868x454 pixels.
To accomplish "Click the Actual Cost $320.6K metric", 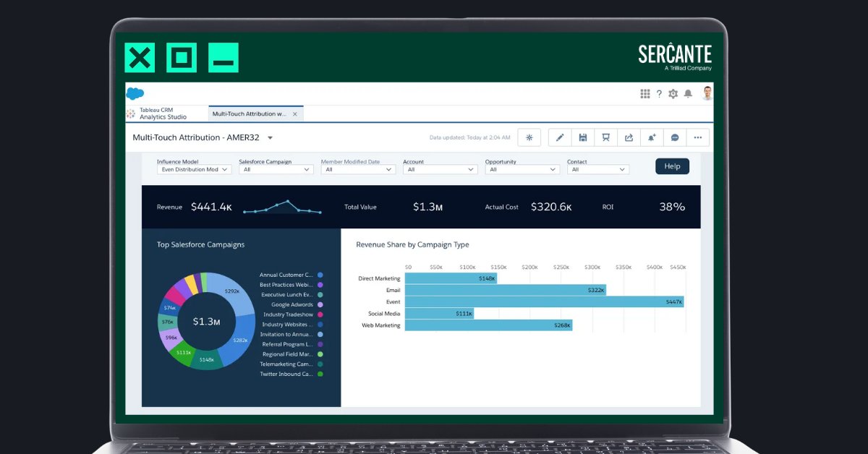I will pyautogui.click(x=551, y=207).
